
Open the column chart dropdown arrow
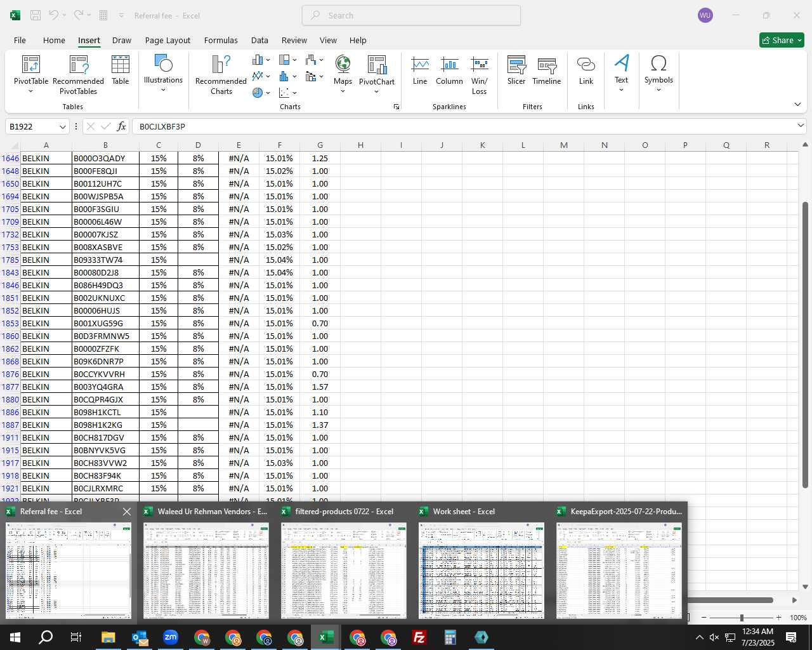[268, 60]
